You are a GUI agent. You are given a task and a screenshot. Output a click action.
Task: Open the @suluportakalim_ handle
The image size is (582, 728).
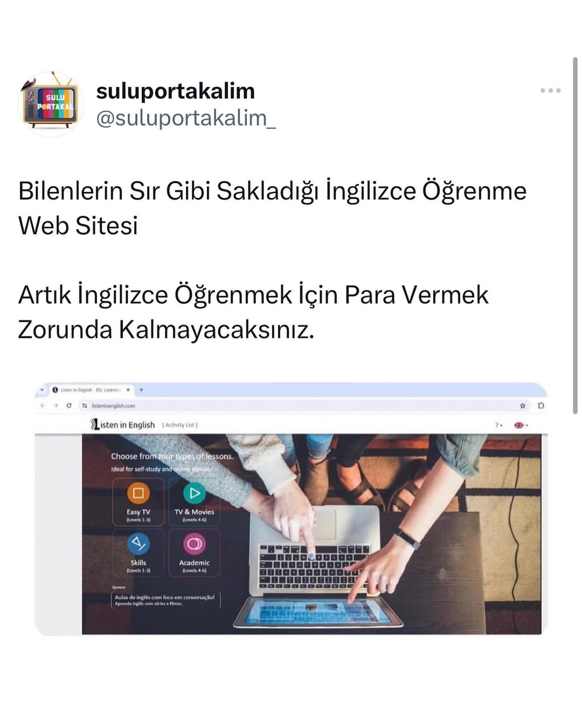[x=186, y=118]
